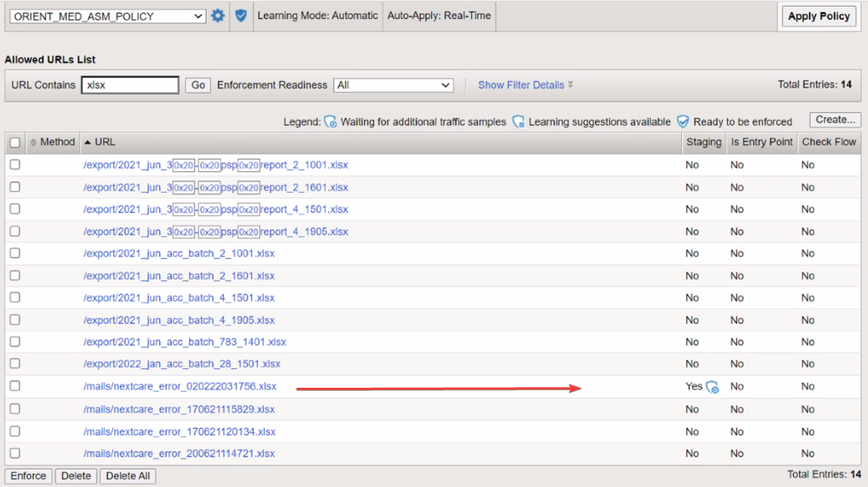Click the Delete All button
The width and height of the screenshot is (868, 487).
coord(128,476)
